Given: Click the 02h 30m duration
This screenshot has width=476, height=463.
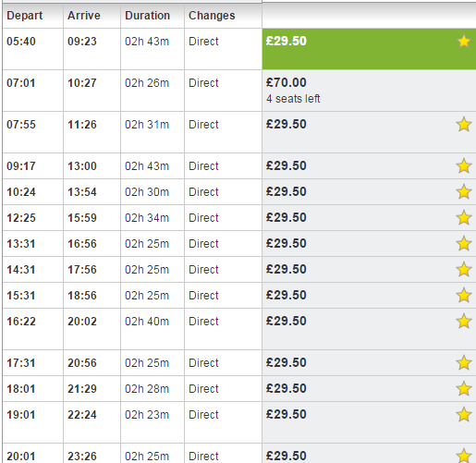Looking at the screenshot, I should [147, 192].
